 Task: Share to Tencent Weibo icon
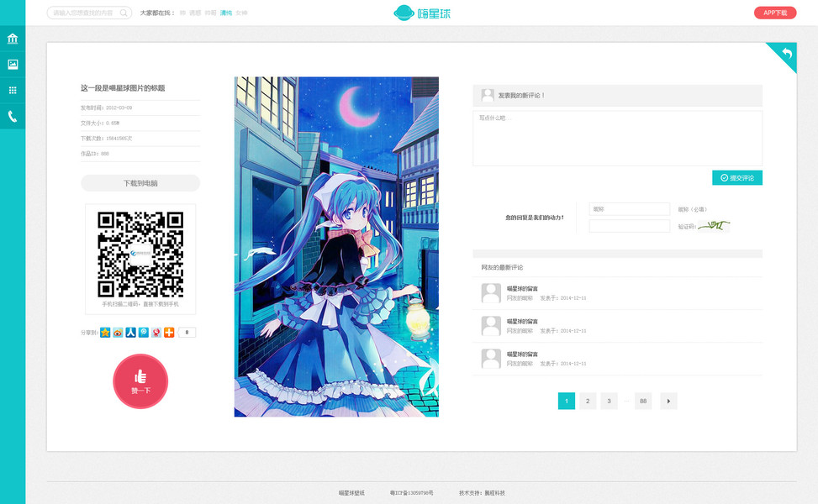click(x=144, y=333)
